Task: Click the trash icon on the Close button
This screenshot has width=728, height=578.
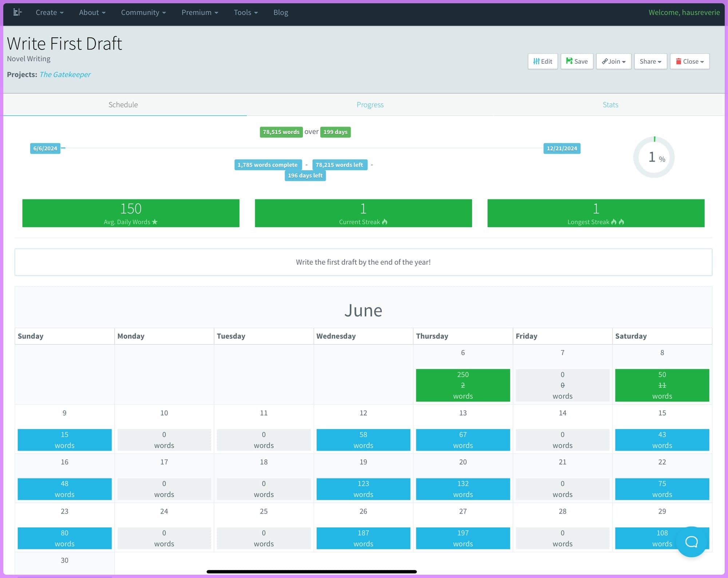Action: 678,61
